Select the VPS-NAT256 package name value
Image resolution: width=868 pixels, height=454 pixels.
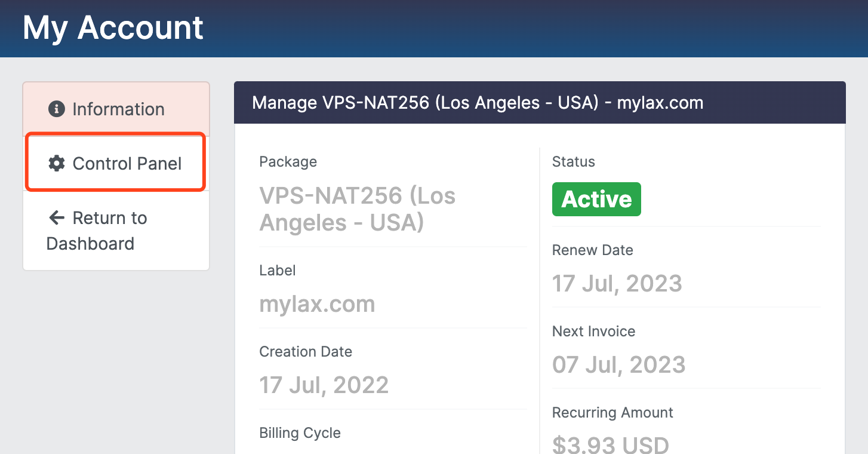[357, 209]
